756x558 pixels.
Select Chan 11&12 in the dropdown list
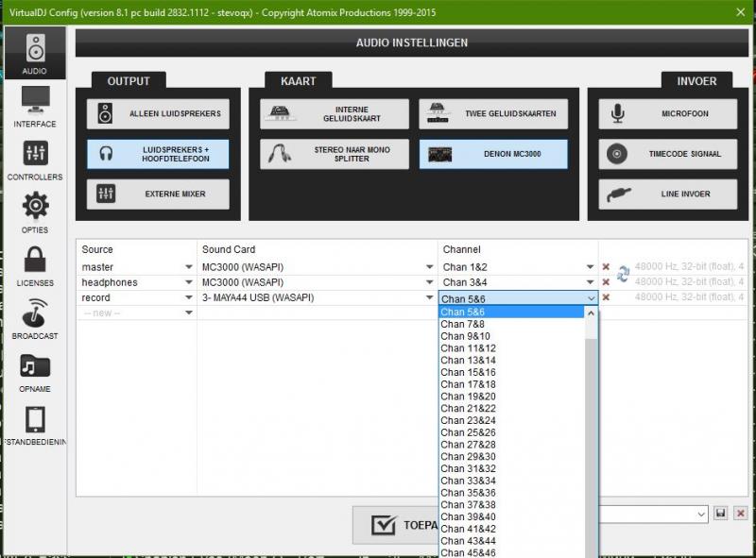[x=512, y=348]
